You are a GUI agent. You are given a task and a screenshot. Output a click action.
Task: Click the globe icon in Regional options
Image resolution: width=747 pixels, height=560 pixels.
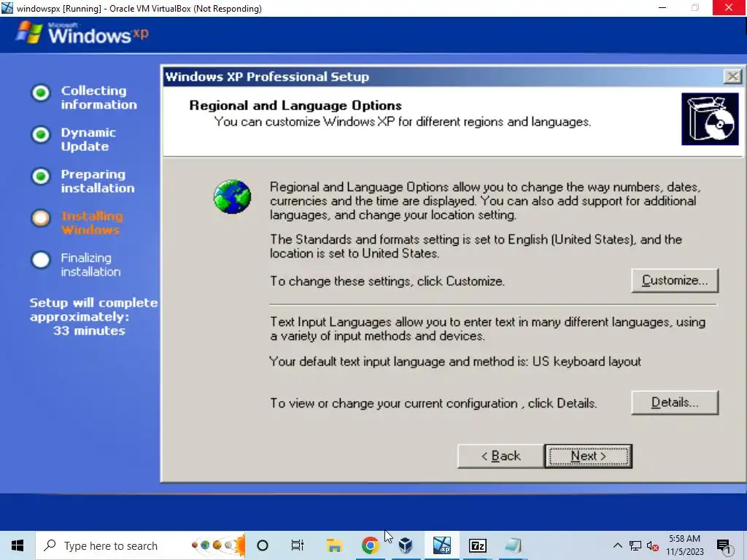pos(232,197)
